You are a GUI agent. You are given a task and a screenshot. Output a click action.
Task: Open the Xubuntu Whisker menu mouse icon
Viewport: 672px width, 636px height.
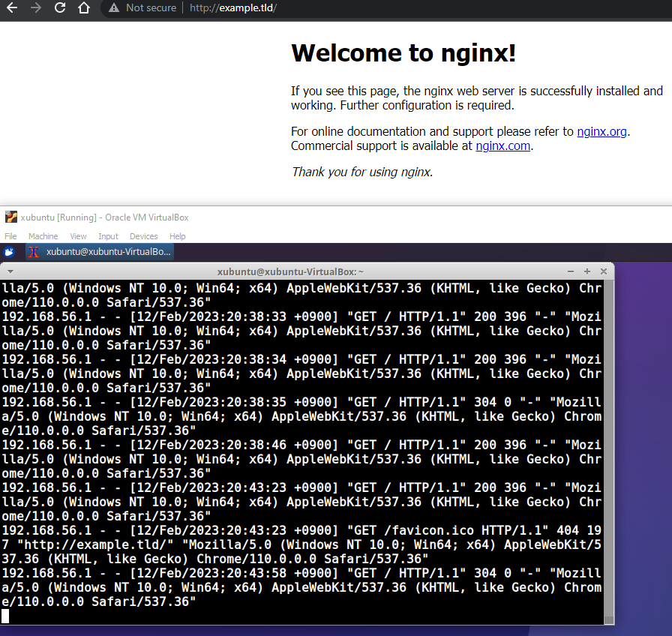(x=9, y=252)
